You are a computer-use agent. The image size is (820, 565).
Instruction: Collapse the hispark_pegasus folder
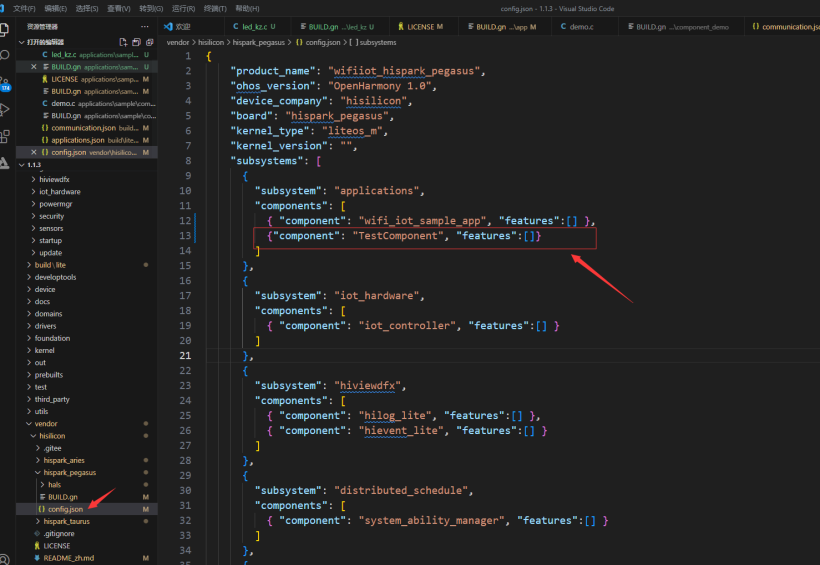point(70,472)
